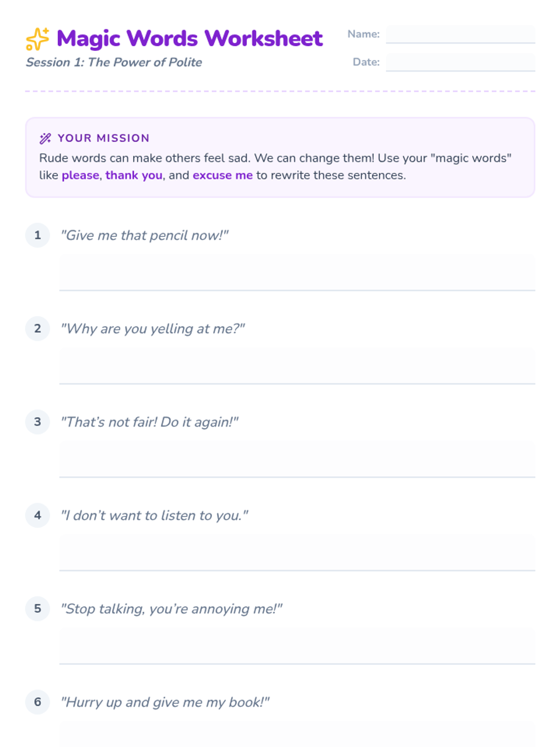The width and height of the screenshot is (560, 747).
Task: Click the number 4 circle badge
Action: tap(38, 515)
